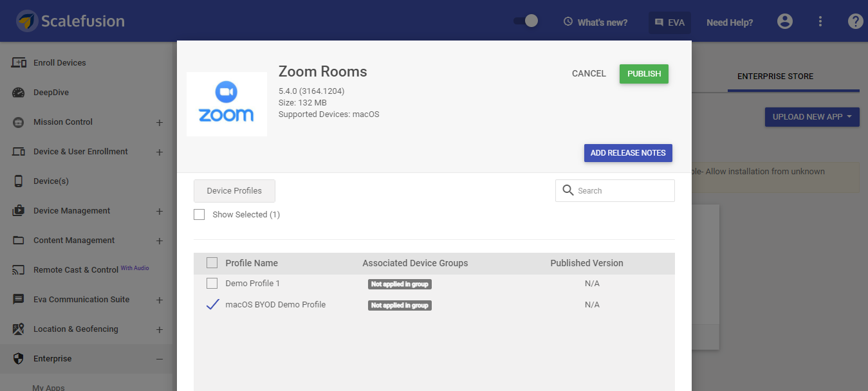This screenshot has width=868, height=391.
Task: Click the Supported Devices: macOS text
Action: [329, 114]
